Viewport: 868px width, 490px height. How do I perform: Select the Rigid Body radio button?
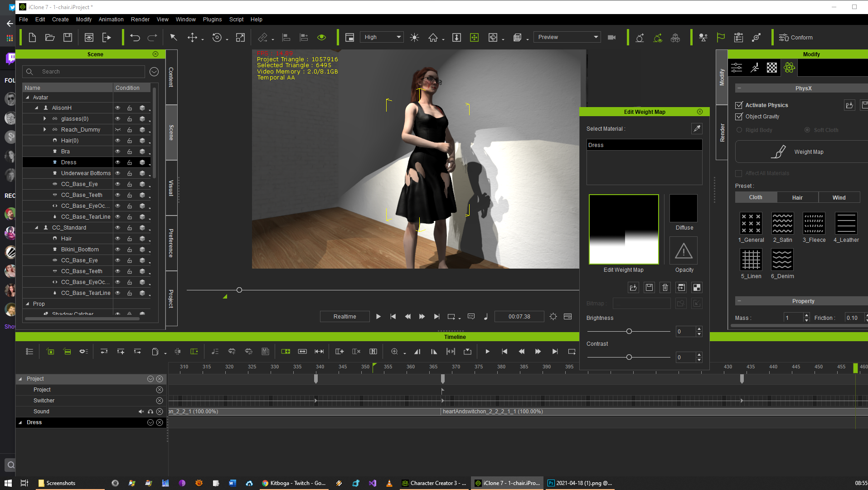(x=739, y=130)
